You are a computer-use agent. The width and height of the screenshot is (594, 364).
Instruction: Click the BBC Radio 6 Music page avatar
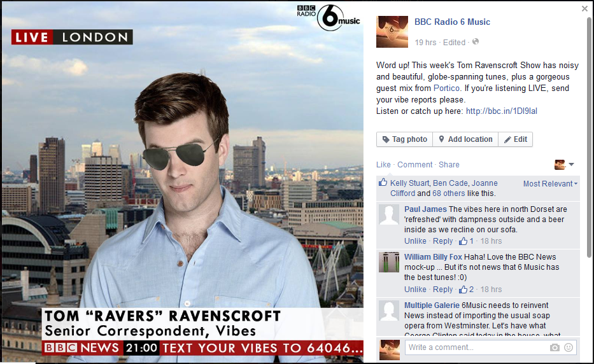[392, 32]
